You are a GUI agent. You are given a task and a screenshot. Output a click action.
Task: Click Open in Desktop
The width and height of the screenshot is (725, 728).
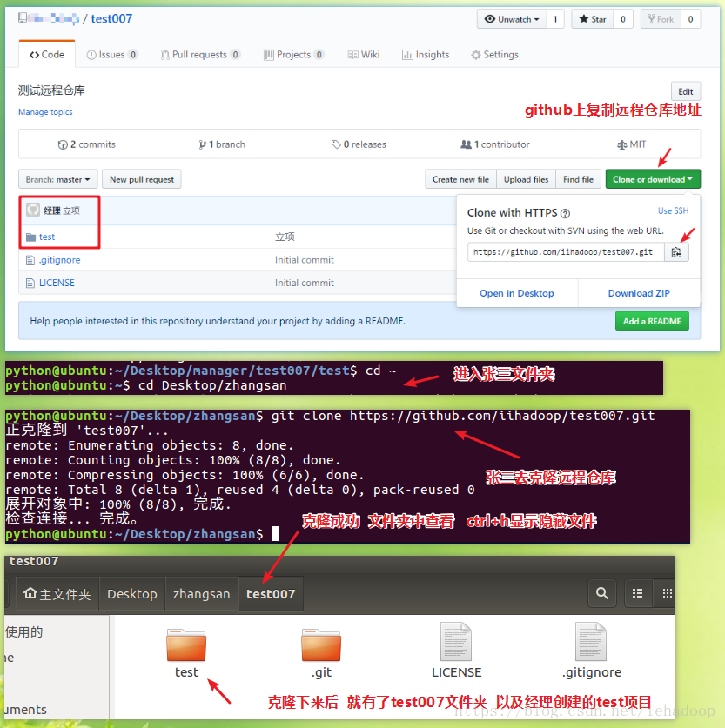coord(517,293)
